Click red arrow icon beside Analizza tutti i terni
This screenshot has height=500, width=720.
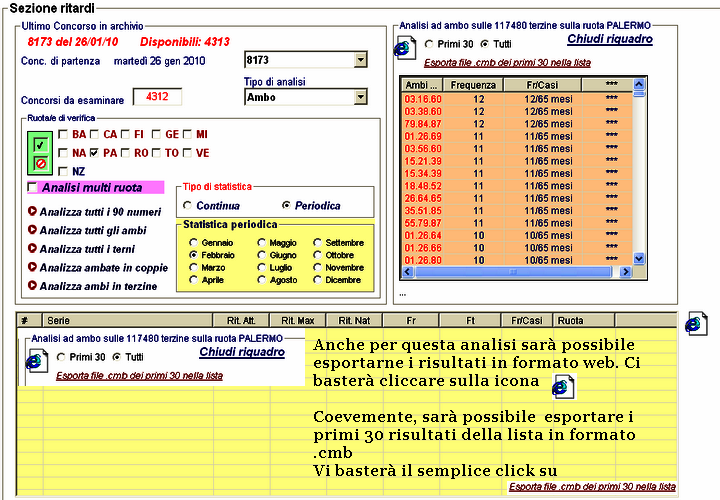tap(32, 248)
